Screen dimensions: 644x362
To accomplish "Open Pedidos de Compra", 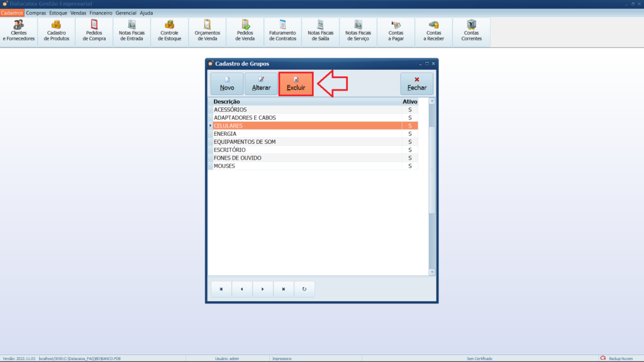I will click(x=94, y=31).
